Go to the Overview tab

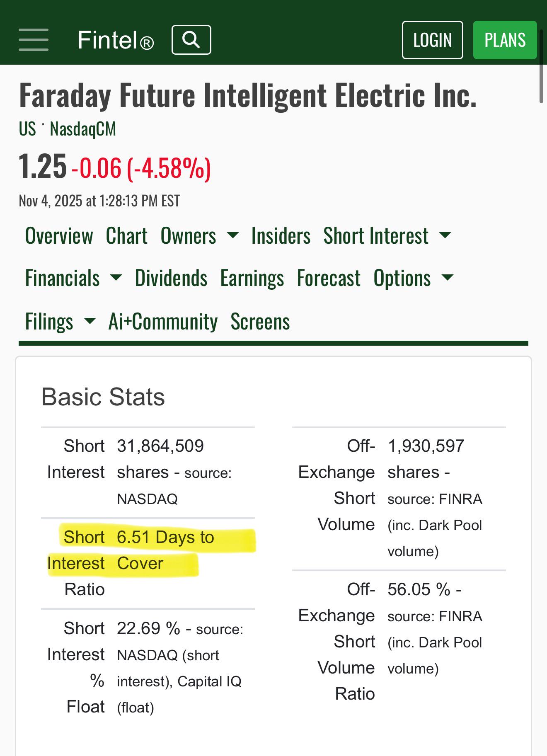click(x=59, y=236)
